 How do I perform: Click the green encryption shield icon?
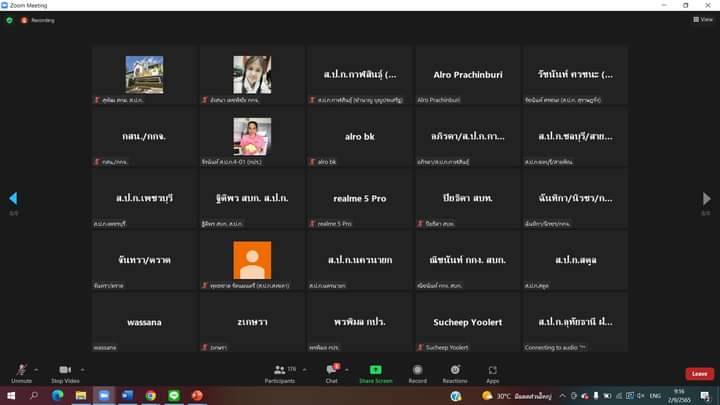pos(9,19)
